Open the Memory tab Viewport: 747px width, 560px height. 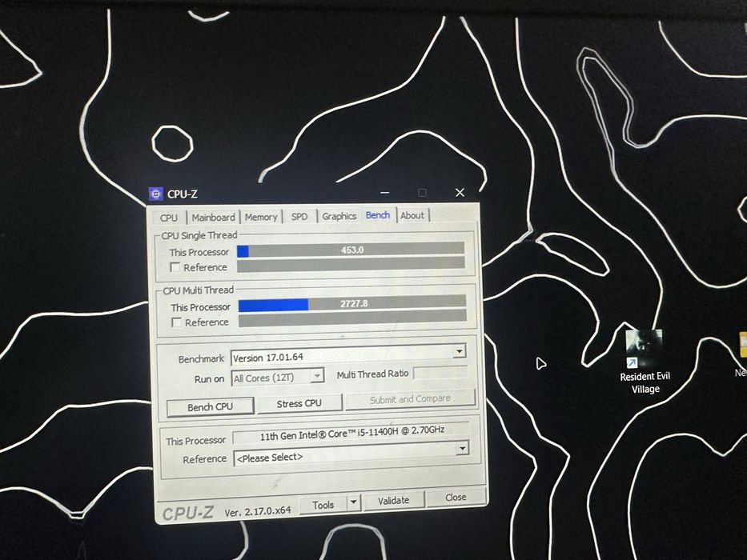(260, 217)
